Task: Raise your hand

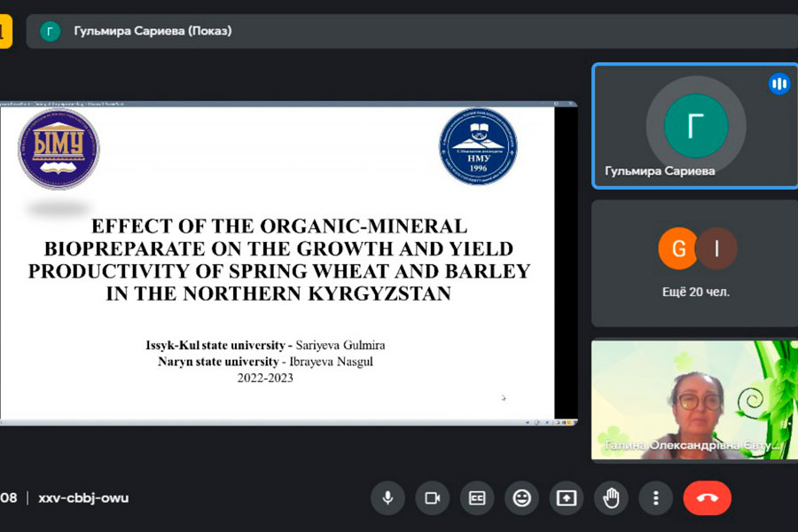Action: pyautogui.click(x=611, y=497)
